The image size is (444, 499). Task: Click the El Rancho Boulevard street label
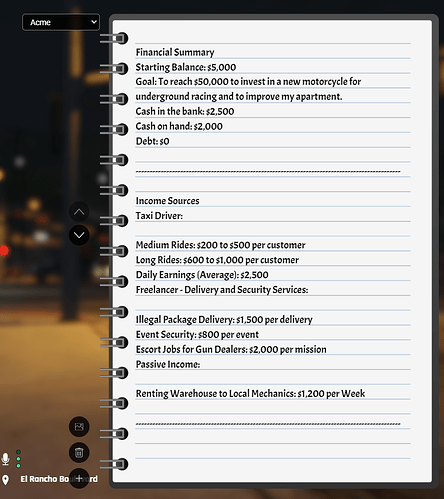click(59, 479)
